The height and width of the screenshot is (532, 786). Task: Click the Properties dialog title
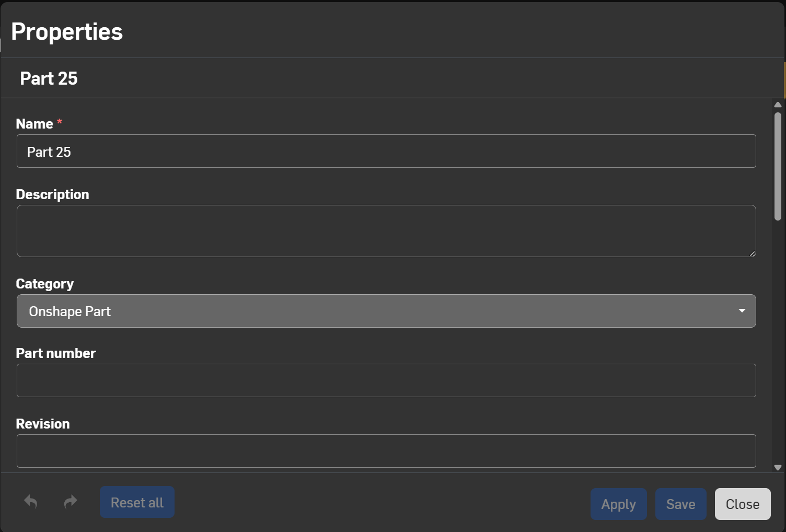(x=67, y=32)
